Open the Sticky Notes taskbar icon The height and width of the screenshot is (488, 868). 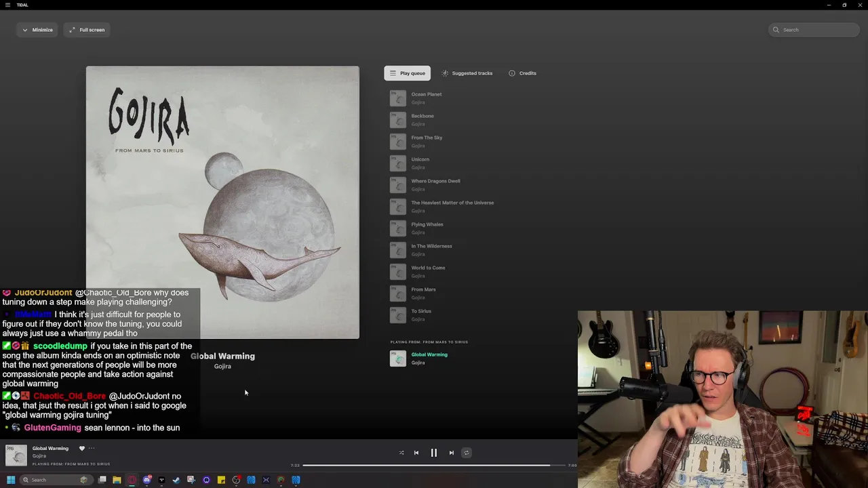point(221,480)
